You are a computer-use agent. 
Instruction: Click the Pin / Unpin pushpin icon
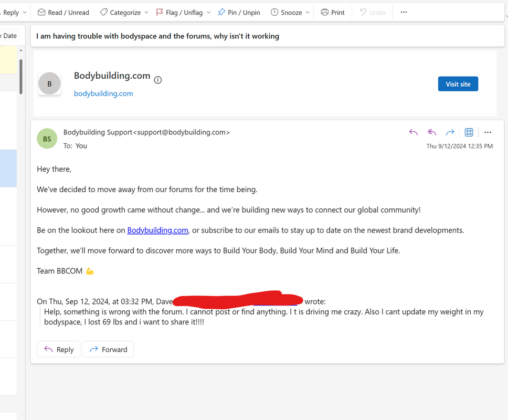[x=221, y=12]
